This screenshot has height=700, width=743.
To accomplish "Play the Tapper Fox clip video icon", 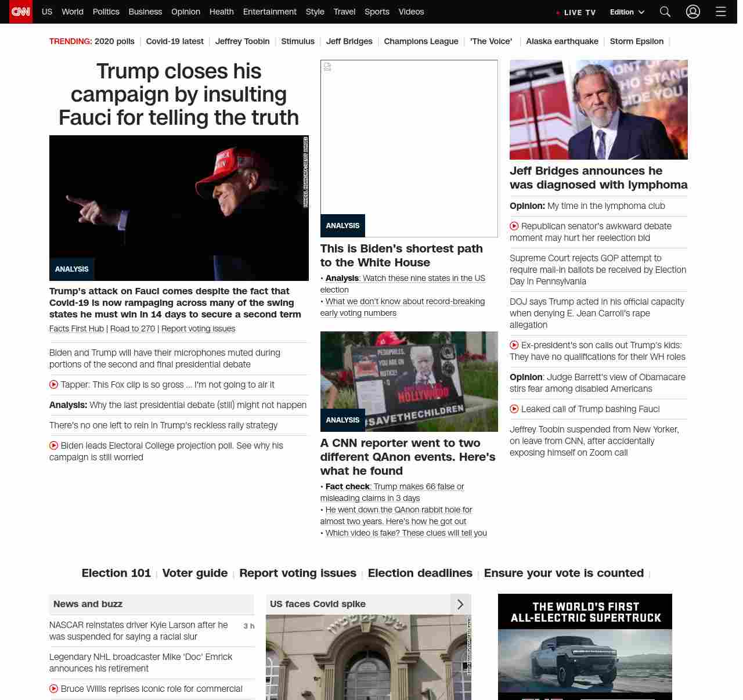I will [54, 384].
